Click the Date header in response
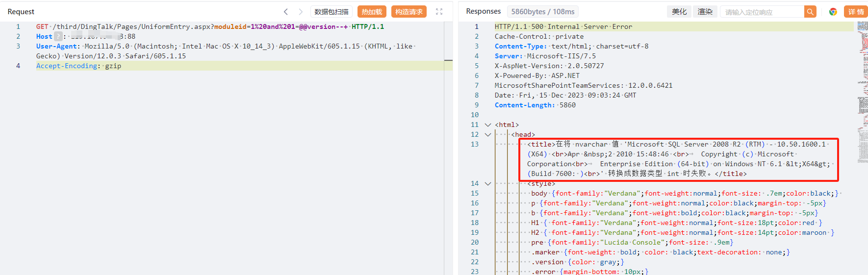The width and height of the screenshot is (868, 275). tap(565, 95)
